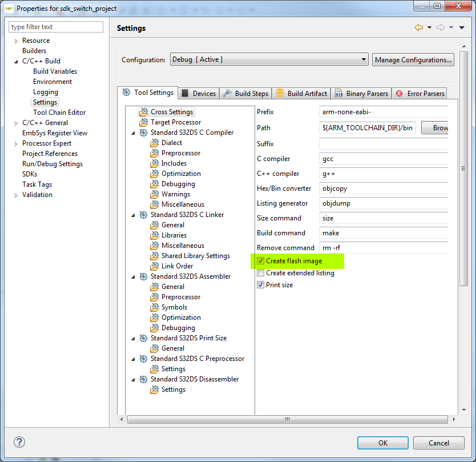Collapse Standard S32DS C Compiler group
The height and width of the screenshot is (462, 476).
point(133,133)
